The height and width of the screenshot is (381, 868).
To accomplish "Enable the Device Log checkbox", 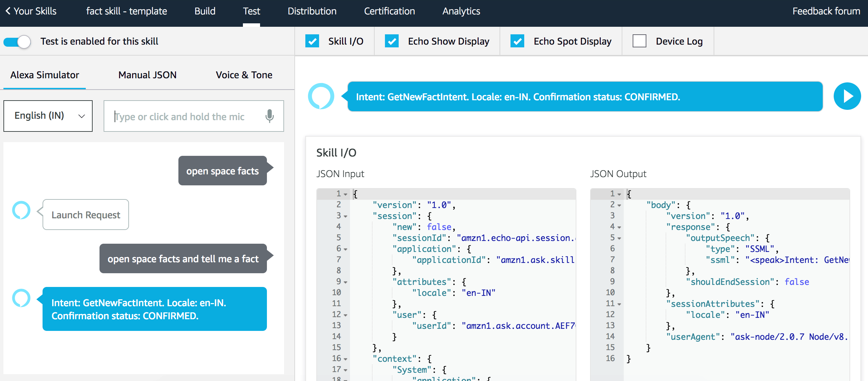I will point(640,41).
